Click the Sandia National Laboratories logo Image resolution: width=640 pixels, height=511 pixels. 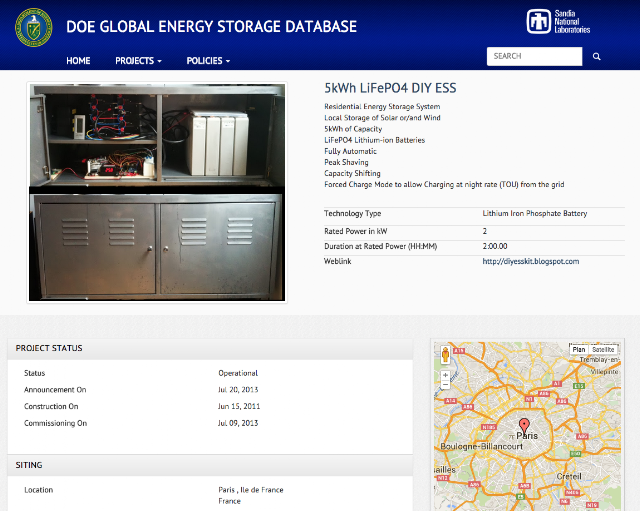[558, 22]
